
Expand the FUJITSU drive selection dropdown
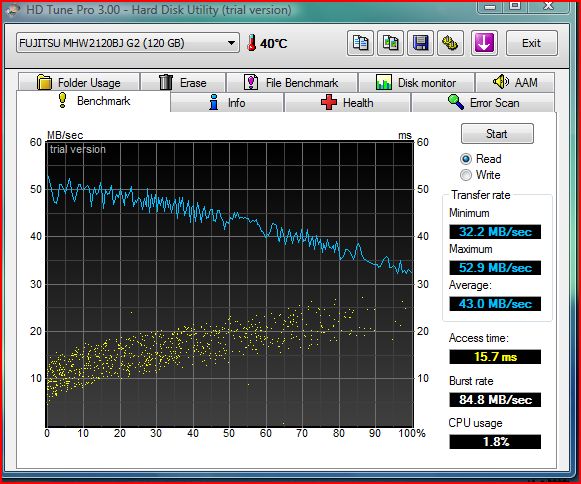pos(128,43)
